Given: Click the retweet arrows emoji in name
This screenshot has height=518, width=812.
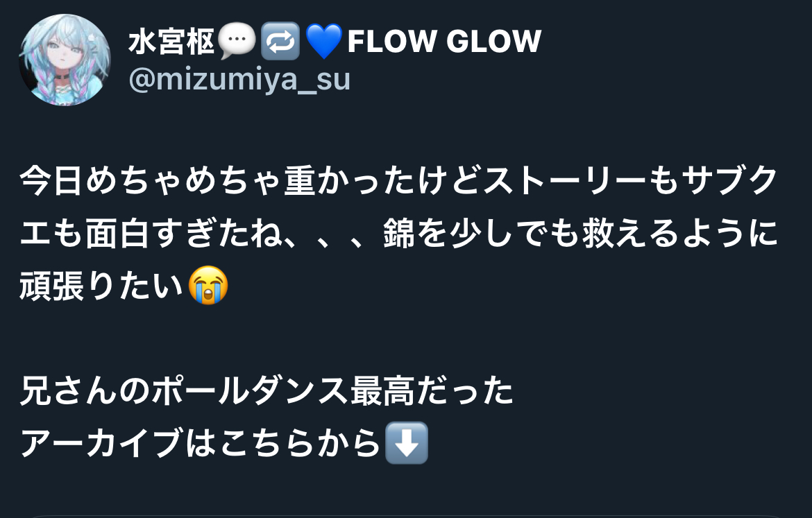Looking at the screenshot, I should click(x=280, y=42).
